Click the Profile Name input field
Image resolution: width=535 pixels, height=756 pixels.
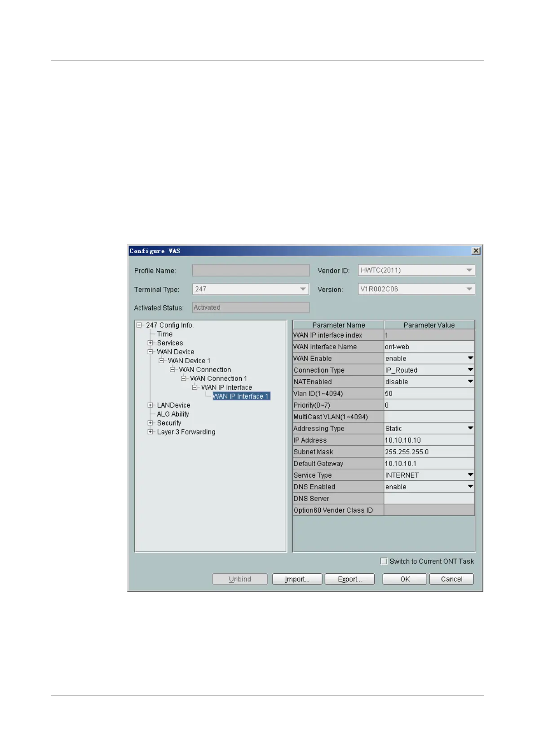tap(251, 270)
